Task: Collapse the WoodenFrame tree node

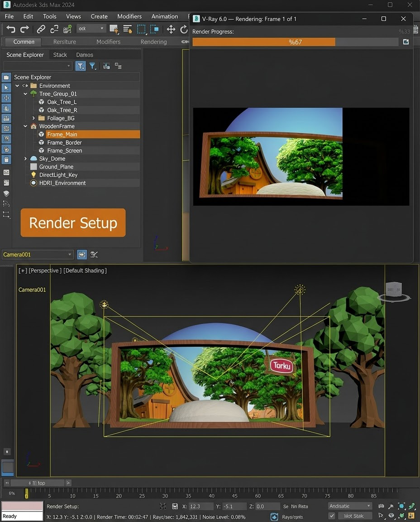Action: (x=26, y=126)
